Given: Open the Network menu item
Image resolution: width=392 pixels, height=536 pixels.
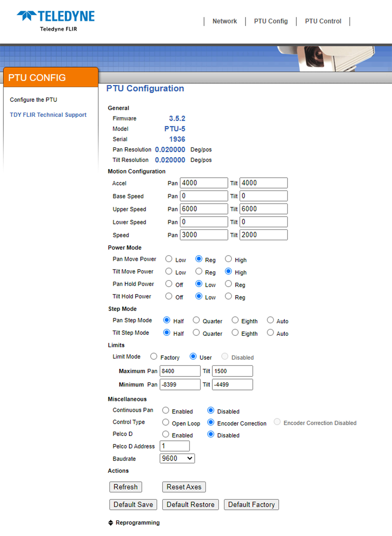Looking at the screenshot, I should click(x=224, y=21).
